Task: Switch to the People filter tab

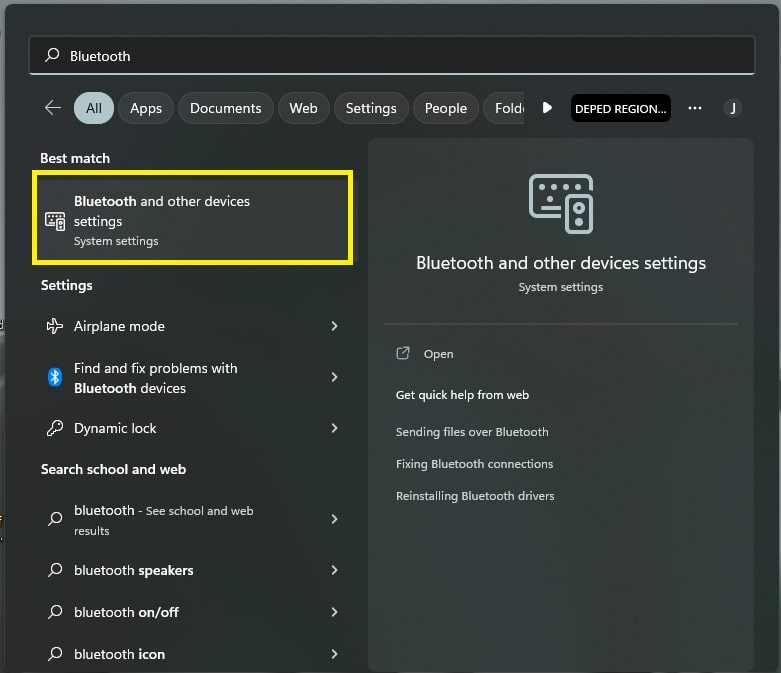Action: tap(446, 108)
